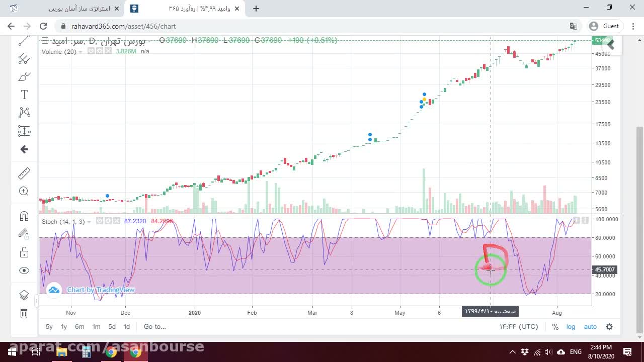The image size is (644, 362).
Task: Open the volume speaker tray icon
Action: coord(548,352)
